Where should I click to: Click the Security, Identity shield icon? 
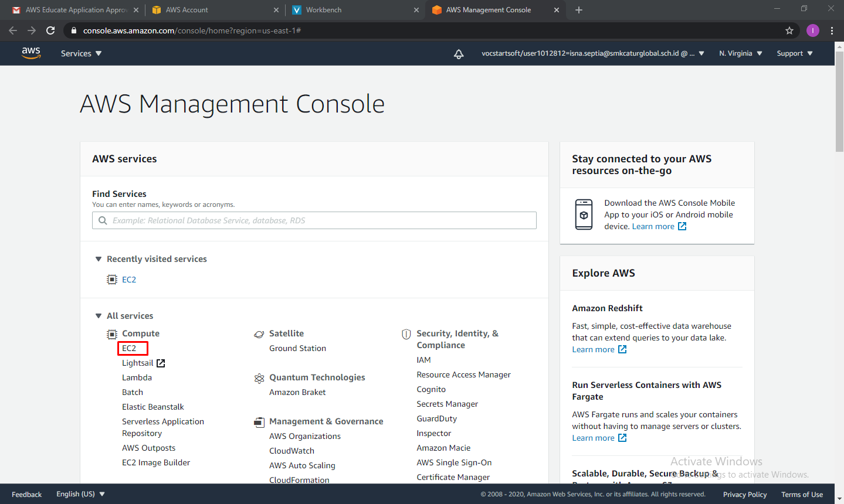click(x=406, y=334)
